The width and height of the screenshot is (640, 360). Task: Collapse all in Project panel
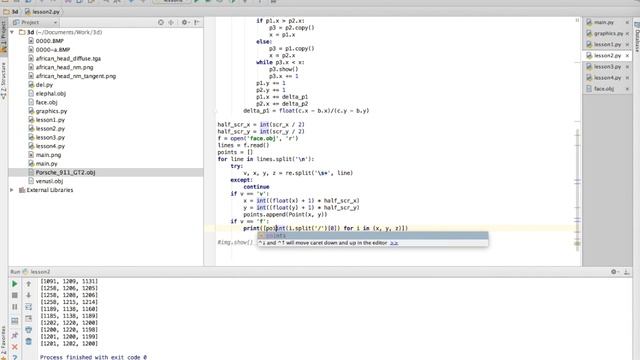171,22
